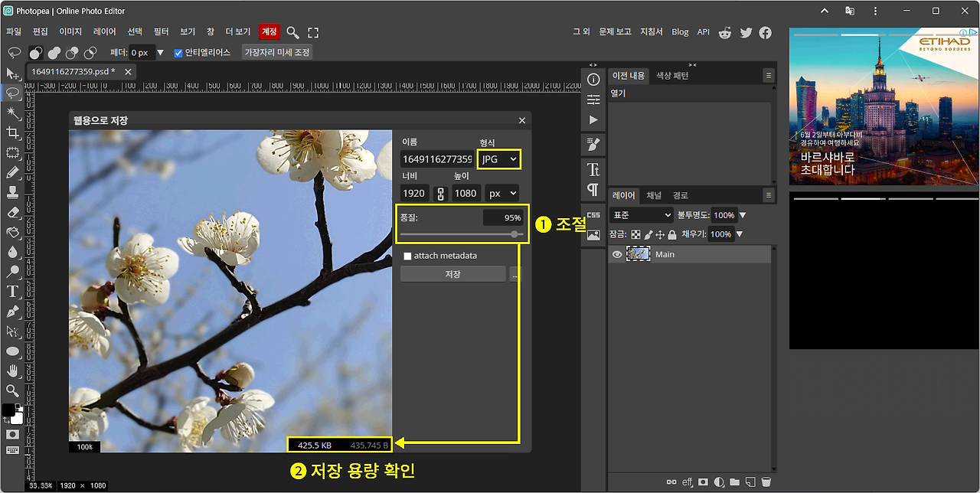Switch to the 경로 tab
980x493 pixels.
pyautogui.click(x=681, y=195)
